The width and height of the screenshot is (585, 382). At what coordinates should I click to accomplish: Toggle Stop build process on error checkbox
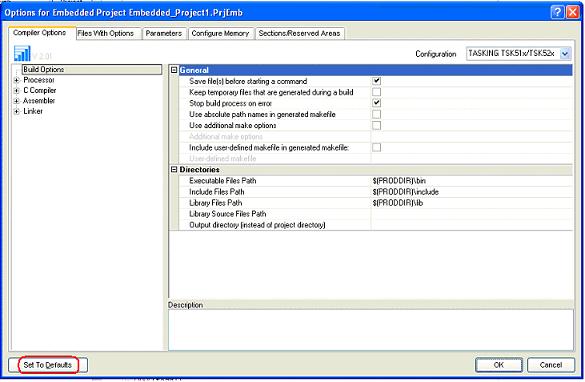coord(376,103)
